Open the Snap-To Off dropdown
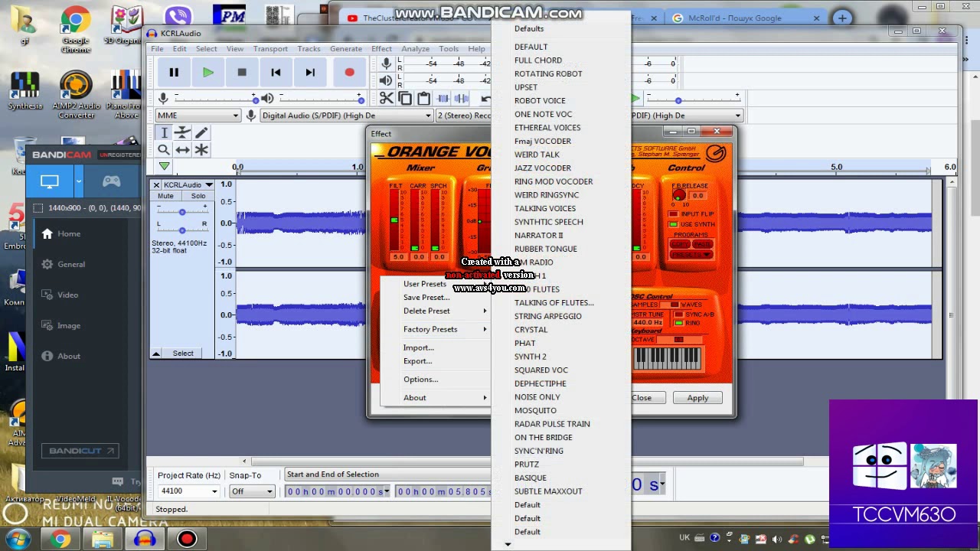The image size is (980, 551). (x=251, y=491)
